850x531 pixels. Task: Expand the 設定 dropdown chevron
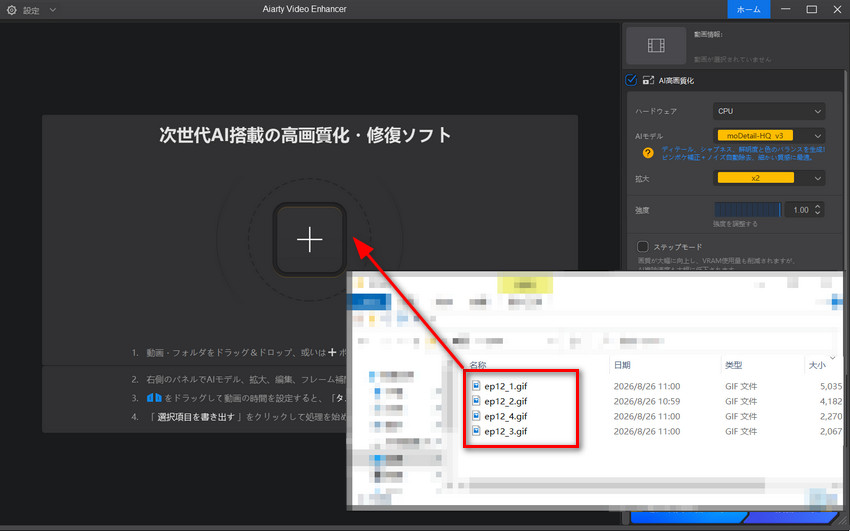click(53, 10)
